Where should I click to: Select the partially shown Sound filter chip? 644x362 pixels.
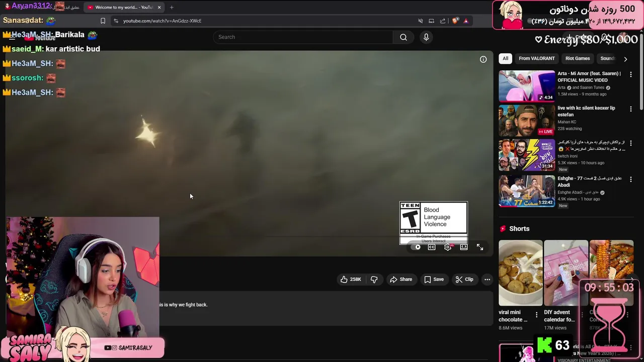(x=607, y=59)
